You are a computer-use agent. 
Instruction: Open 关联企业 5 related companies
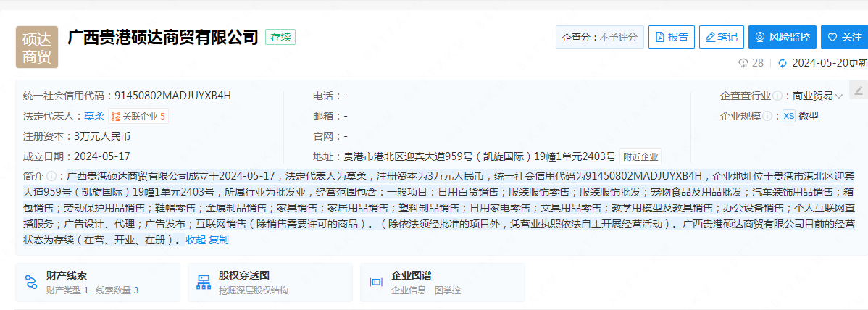point(138,116)
